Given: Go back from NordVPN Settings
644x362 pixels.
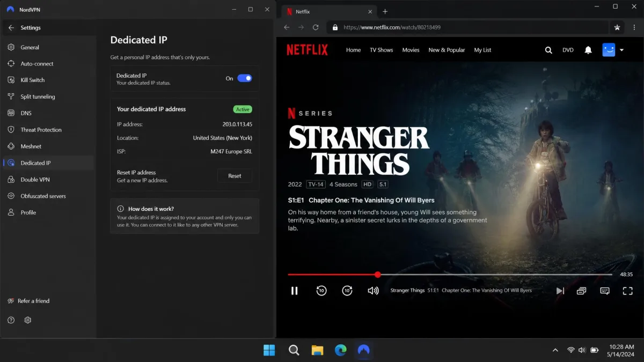Looking at the screenshot, I should pyautogui.click(x=11, y=28).
